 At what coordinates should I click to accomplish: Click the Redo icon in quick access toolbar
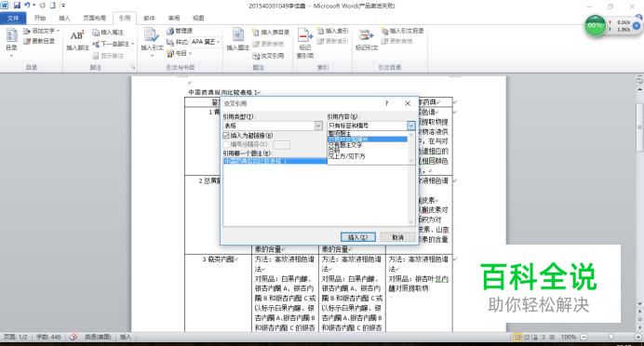coord(42,6)
